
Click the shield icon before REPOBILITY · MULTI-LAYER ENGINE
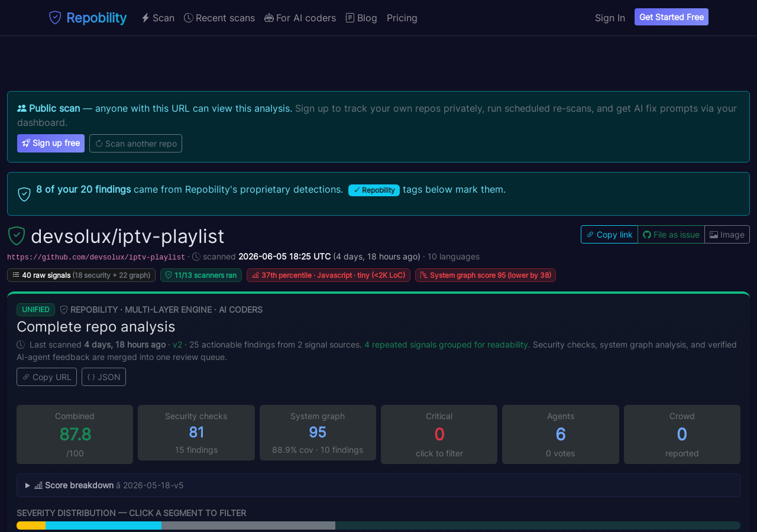pos(64,310)
